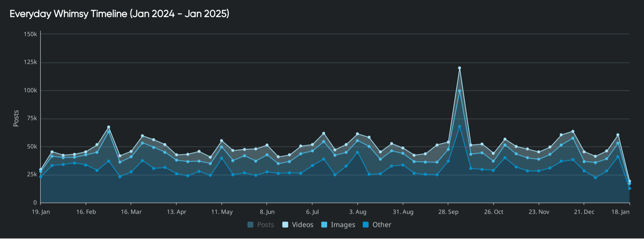Select the highest Videos data point near 120k
Screen dimensions: 644x240
(x=459, y=68)
